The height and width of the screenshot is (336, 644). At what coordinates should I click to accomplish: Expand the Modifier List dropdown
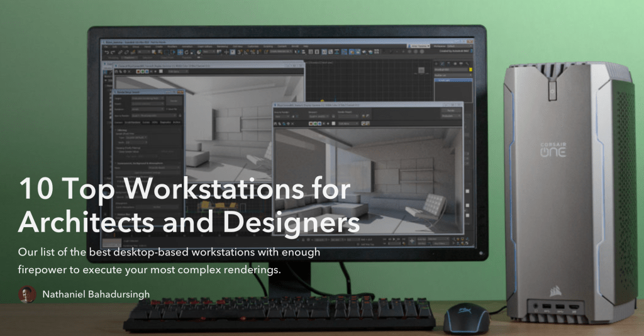pos(453,75)
